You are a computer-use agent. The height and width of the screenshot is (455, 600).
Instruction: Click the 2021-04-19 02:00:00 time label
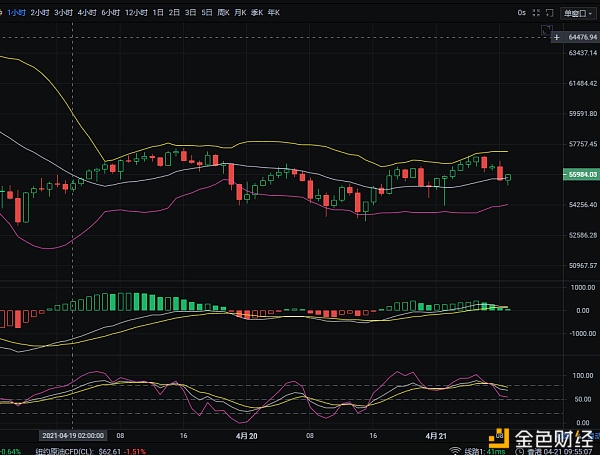[73, 435]
